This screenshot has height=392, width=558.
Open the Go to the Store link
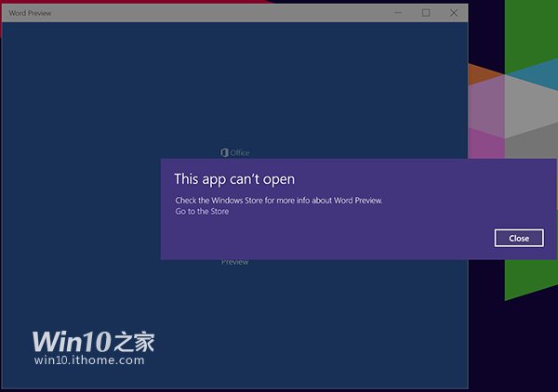click(202, 212)
